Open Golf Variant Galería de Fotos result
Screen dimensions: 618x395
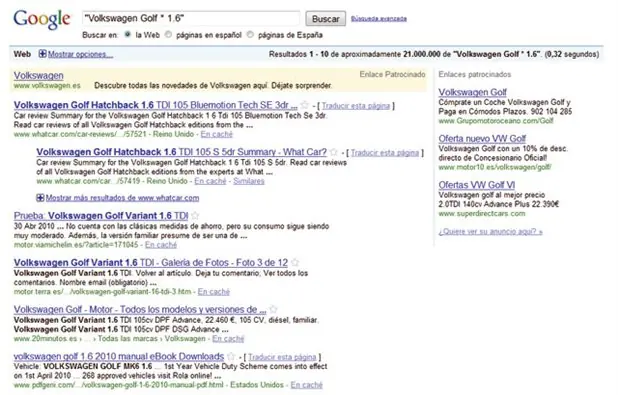point(151,263)
